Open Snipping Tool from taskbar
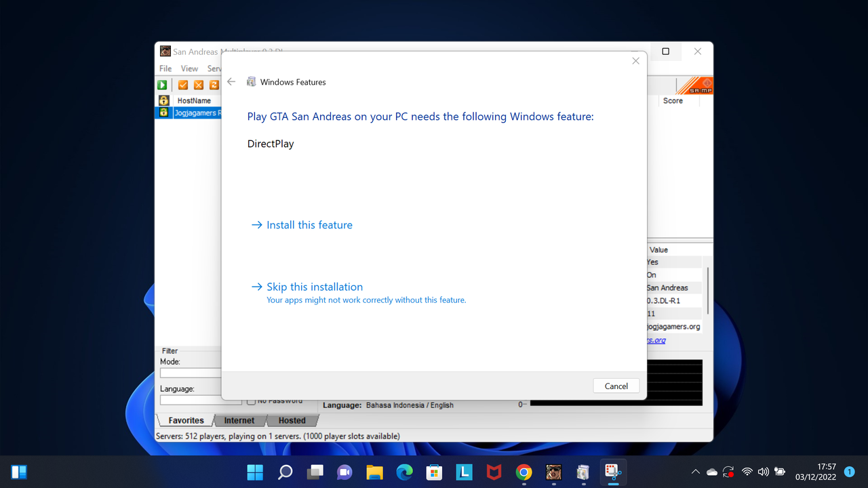 pos(613,472)
